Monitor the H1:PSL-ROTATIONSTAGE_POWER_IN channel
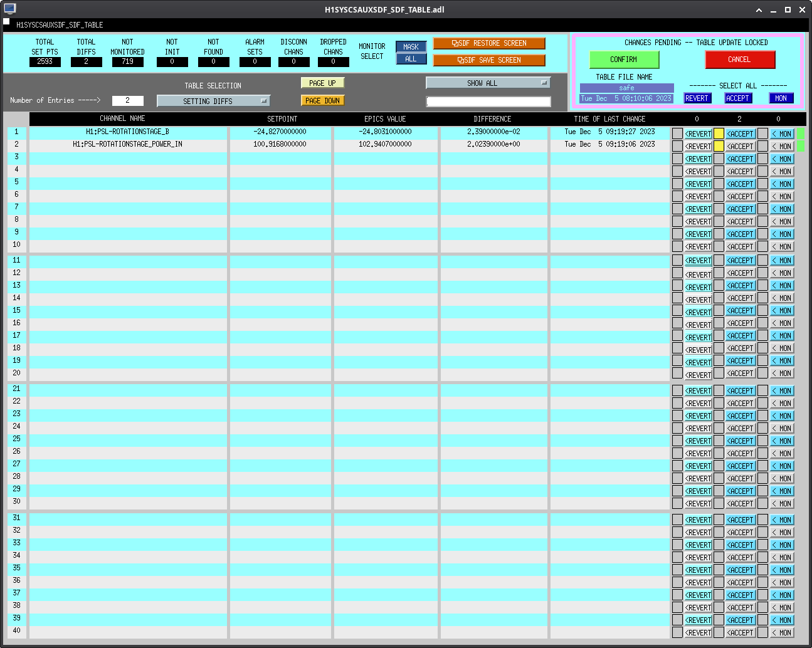 782,147
